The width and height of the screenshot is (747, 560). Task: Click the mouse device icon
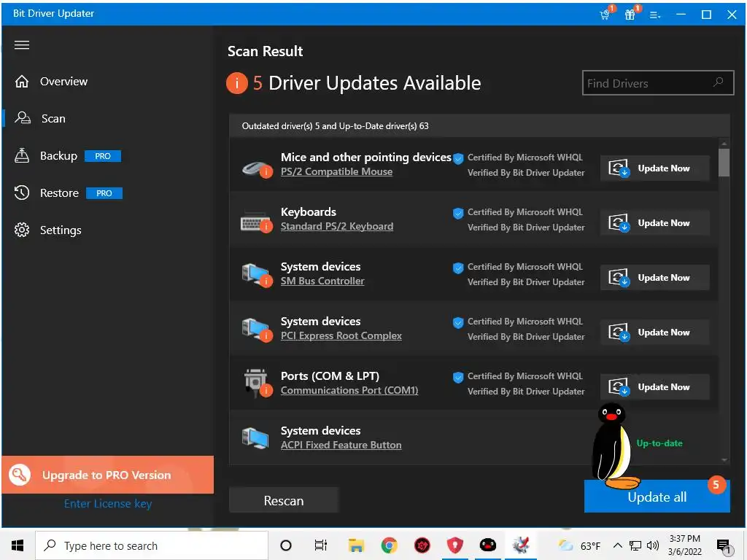point(257,168)
